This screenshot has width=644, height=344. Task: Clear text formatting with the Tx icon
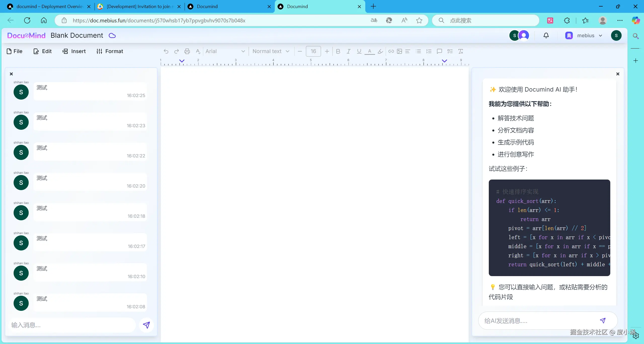(461, 51)
